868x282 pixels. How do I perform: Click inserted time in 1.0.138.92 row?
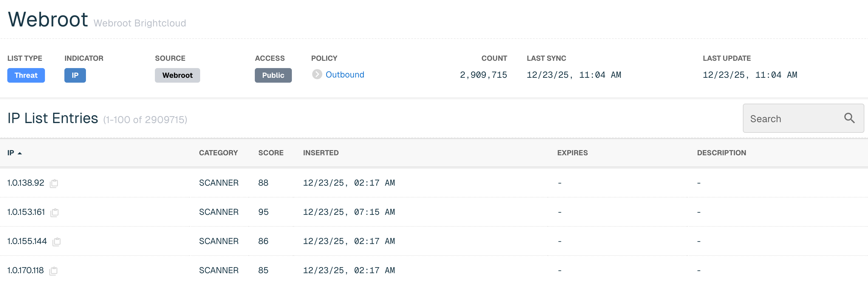(x=349, y=183)
